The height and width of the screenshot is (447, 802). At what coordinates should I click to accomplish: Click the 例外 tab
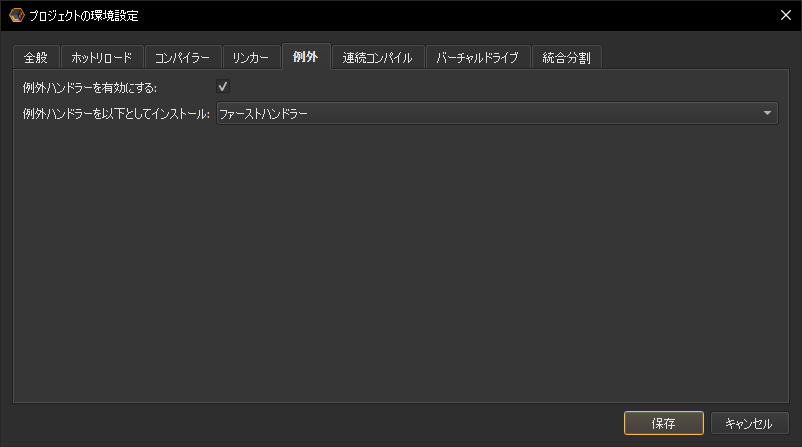click(x=306, y=56)
